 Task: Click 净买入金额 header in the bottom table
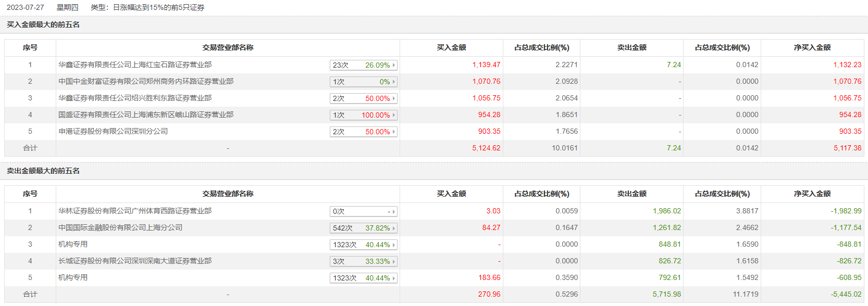[812, 194]
